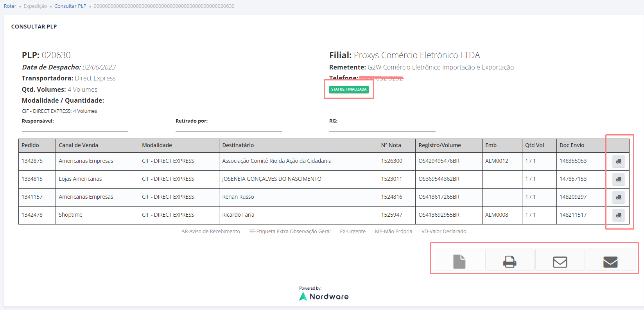Click tracking code OS413692955BR

(x=439, y=215)
